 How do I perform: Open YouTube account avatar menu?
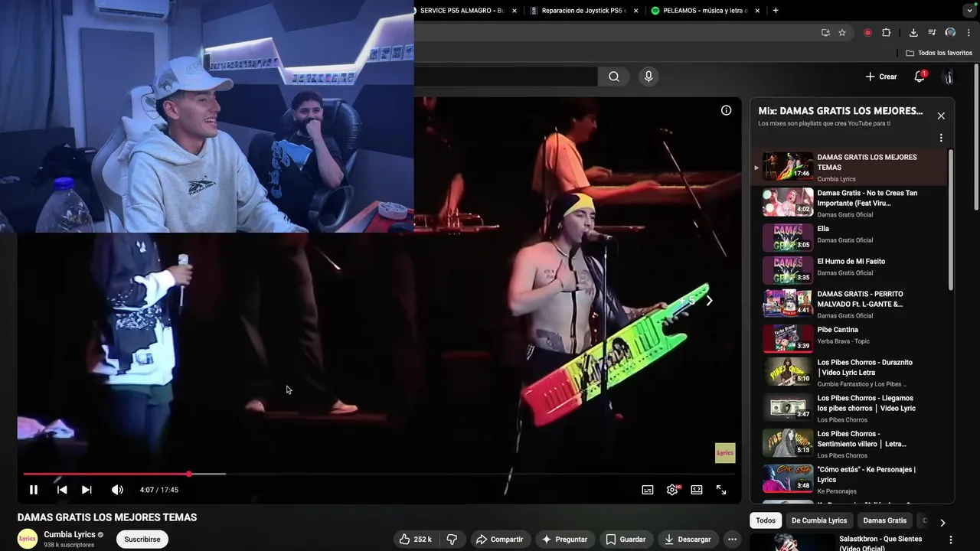click(x=949, y=77)
